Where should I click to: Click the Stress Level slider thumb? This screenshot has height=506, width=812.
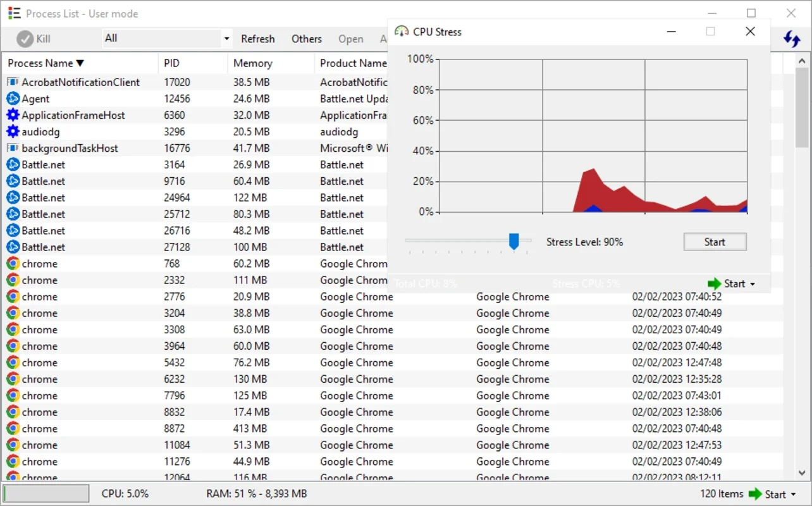click(514, 242)
